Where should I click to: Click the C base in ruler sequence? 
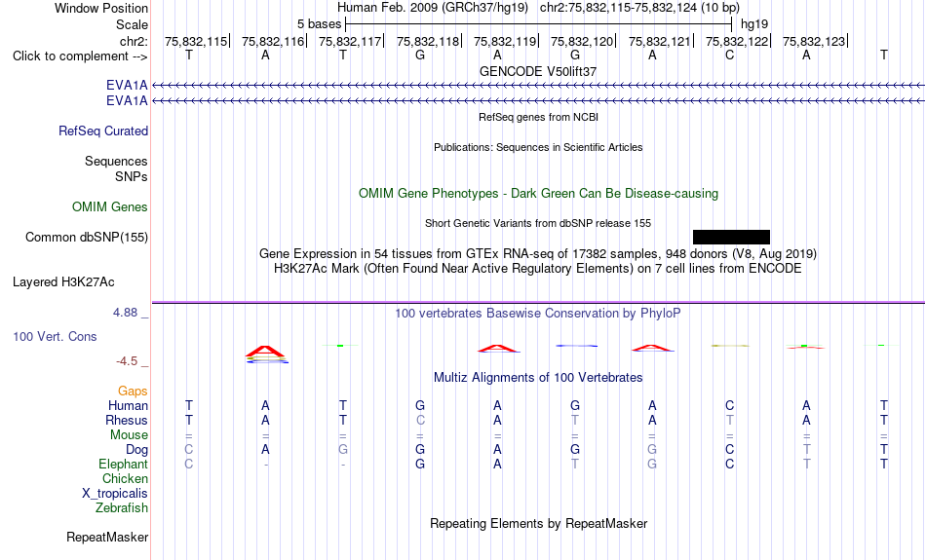729,56
